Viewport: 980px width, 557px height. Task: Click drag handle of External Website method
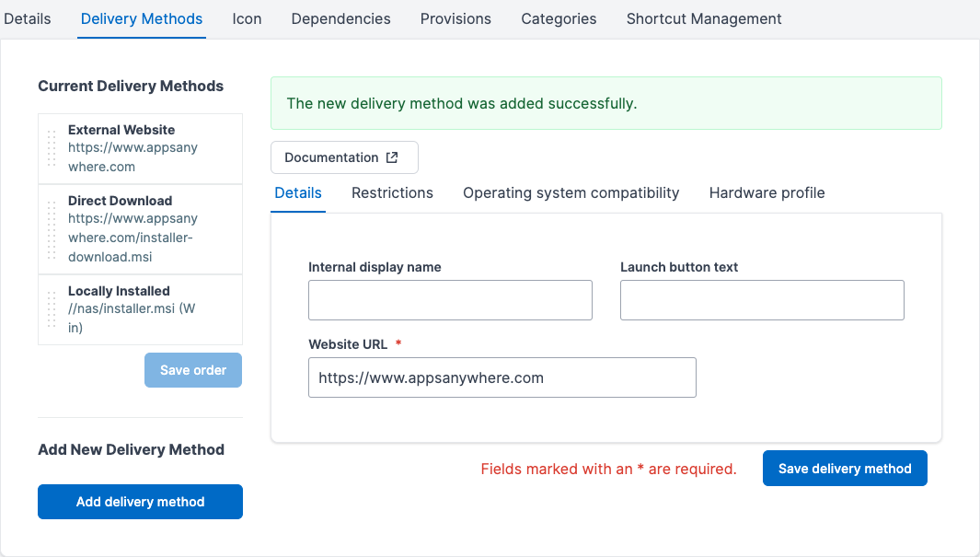click(52, 148)
